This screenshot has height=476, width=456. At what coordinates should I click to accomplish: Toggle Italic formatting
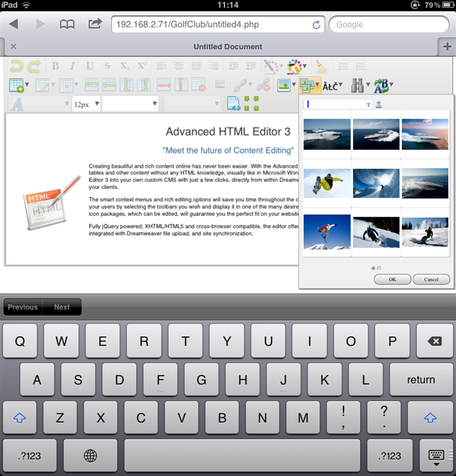coord(73,66)
